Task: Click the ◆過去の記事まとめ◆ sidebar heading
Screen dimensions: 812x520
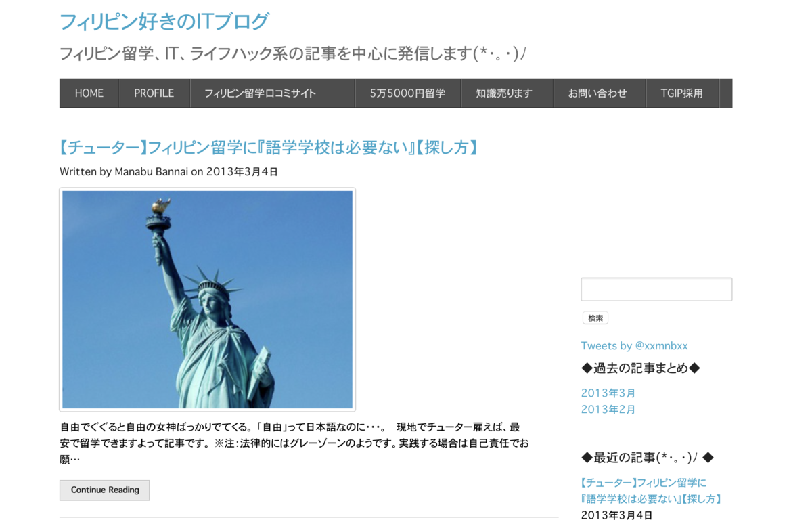Action: pos(641,368)
